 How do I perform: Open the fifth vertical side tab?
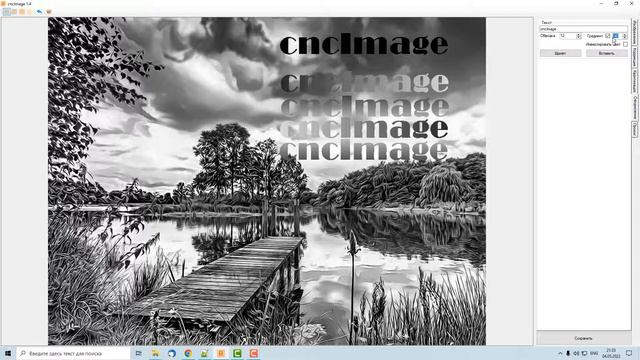(x=635, y=129)
